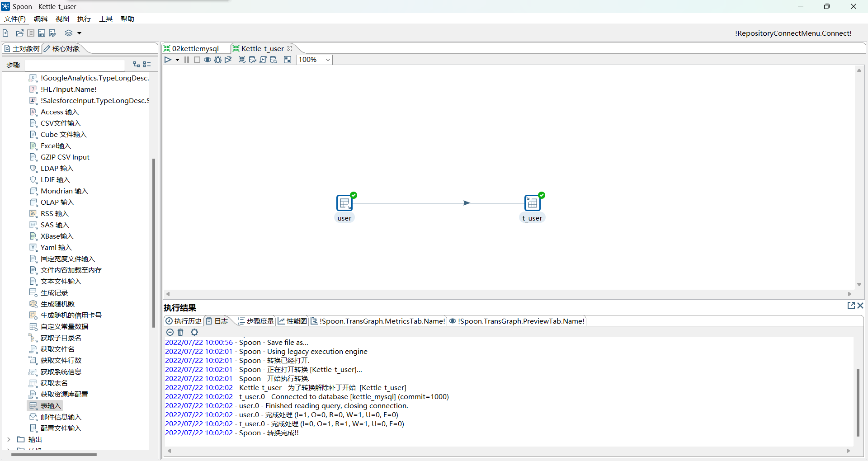Click the stop transformation square icon
The width and height of the screenshot is (868, 461).
click(x=197, y=60)
